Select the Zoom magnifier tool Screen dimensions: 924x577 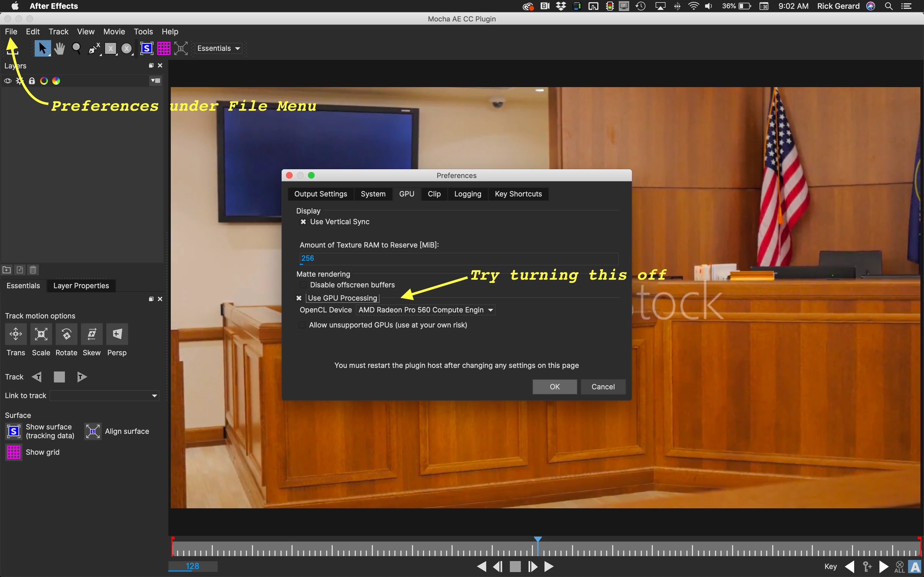click(x=76, y=48)
